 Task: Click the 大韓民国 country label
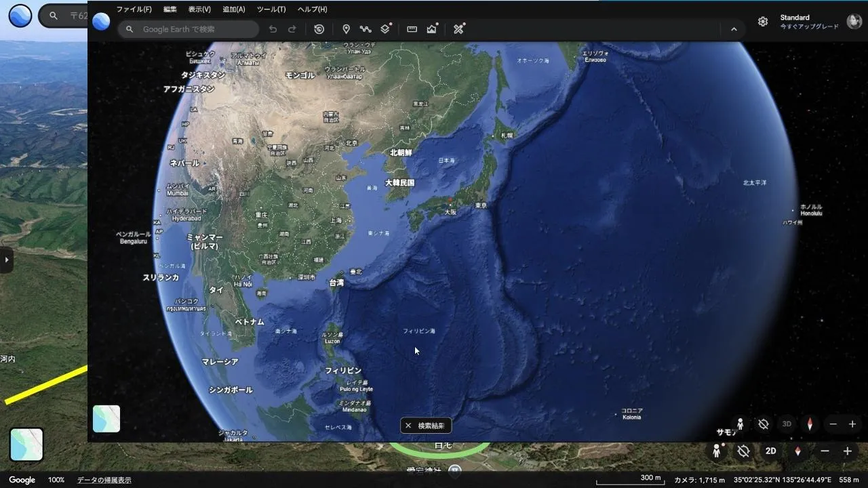(x=399, y=182)
